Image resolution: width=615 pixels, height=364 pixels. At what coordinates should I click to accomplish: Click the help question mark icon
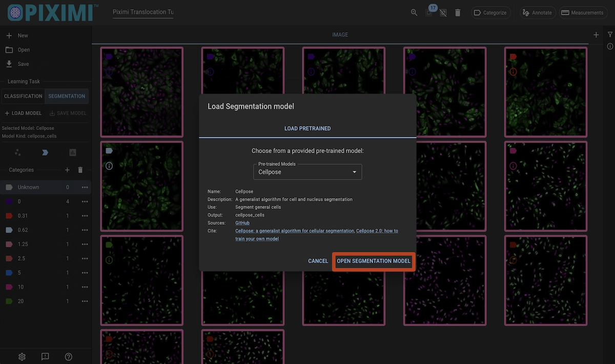[x=69, y=356]
